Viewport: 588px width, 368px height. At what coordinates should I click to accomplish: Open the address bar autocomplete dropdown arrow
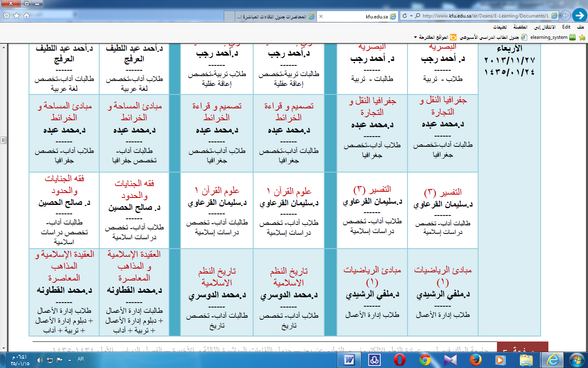[411, 16]
